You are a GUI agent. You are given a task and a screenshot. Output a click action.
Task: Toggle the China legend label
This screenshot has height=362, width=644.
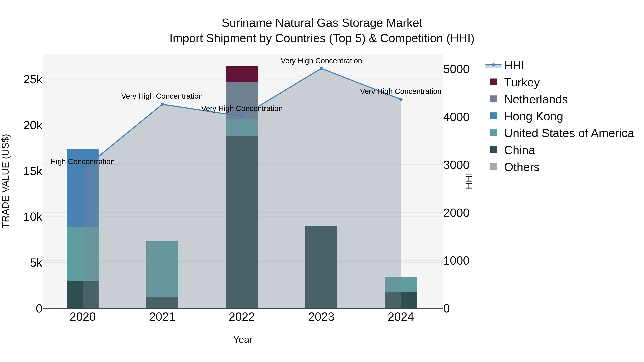[519, 150]
